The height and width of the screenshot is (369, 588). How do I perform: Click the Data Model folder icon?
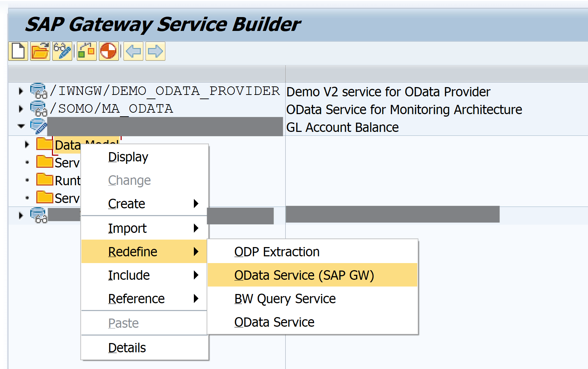point(45,144)
